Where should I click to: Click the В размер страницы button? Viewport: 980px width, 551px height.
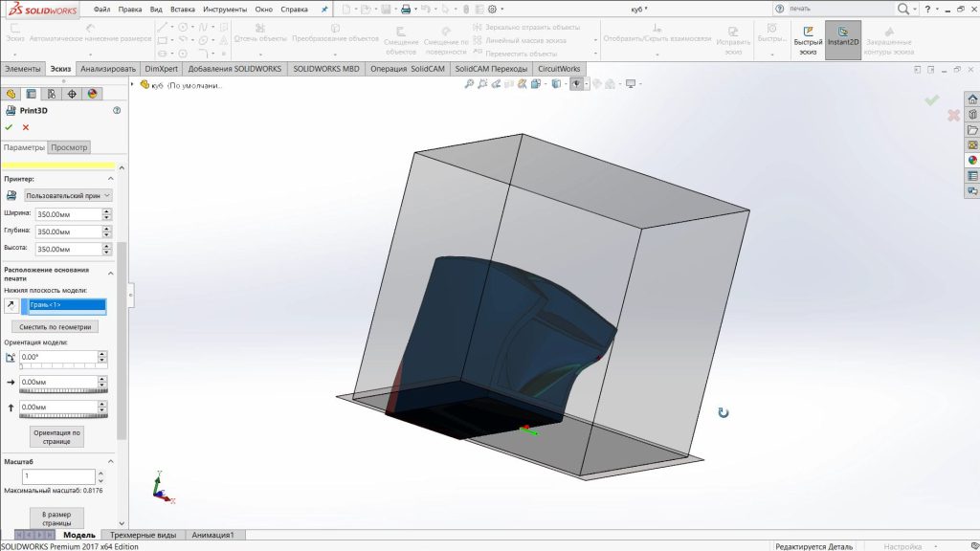click(x=56, y=518)
